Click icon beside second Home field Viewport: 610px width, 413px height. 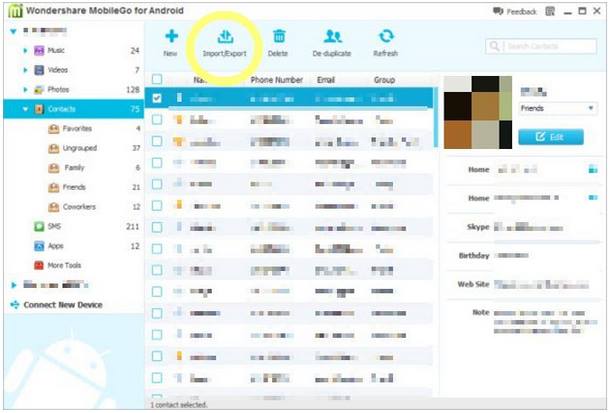click(x=592, y=198)
